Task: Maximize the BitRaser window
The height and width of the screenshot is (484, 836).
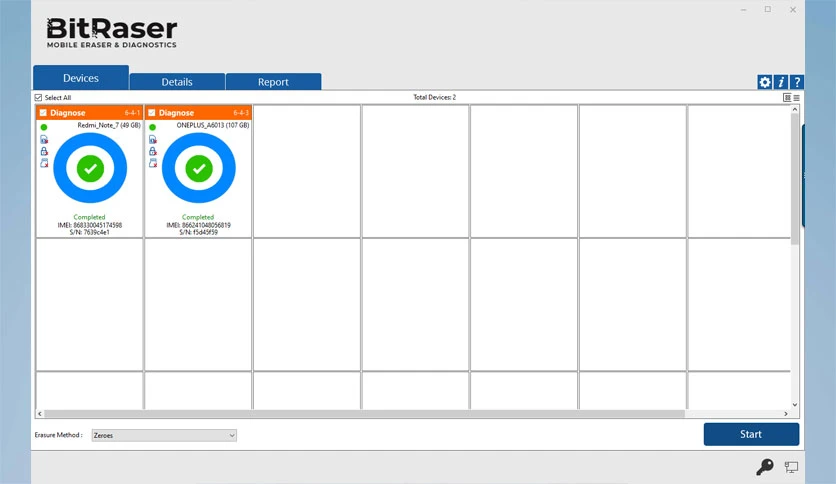Action: point(768,10)
